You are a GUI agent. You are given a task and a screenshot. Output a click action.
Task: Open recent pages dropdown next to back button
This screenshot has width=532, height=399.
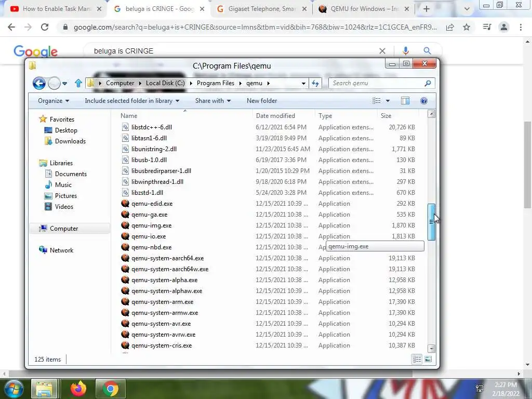pyautogui.click(x=64, y=83)
